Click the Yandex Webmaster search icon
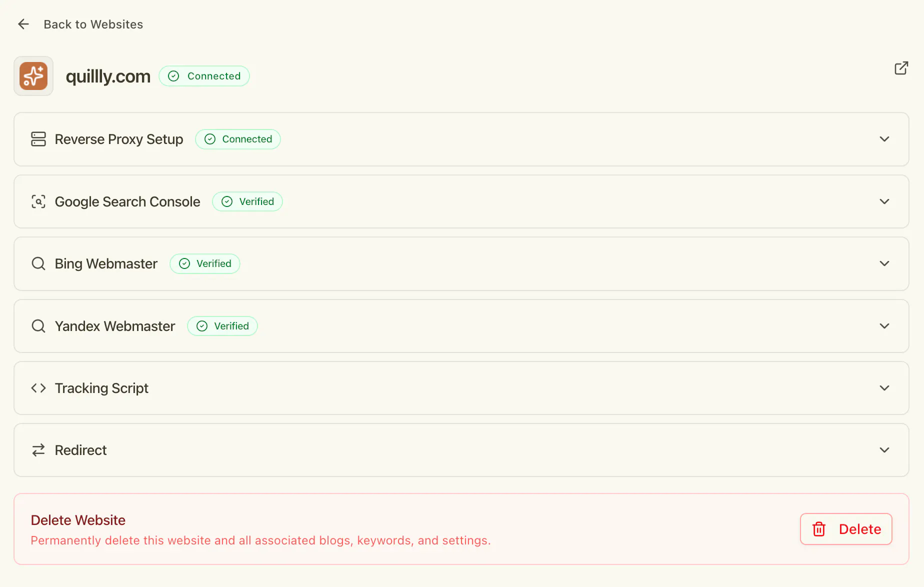This screenshot has height=587, width=924. point(38,326)
